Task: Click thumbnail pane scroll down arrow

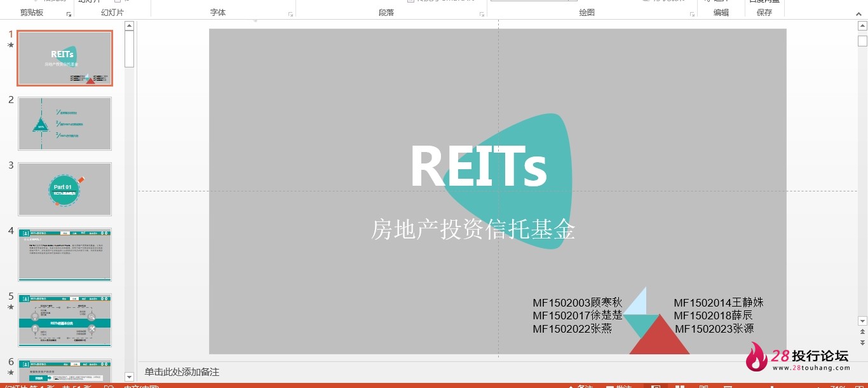Action: [x=129, y=377]
